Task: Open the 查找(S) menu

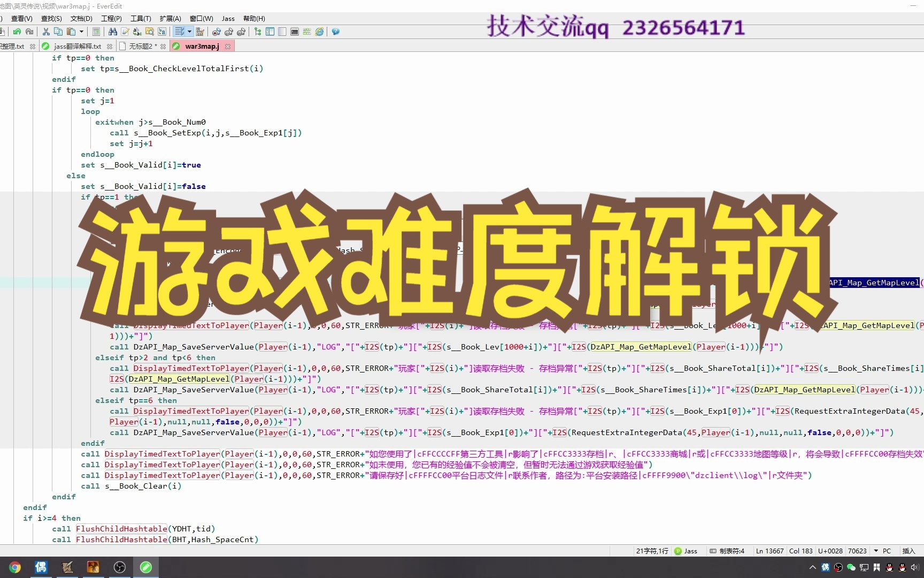Action: pyautogui.click(x=51, y=19)
